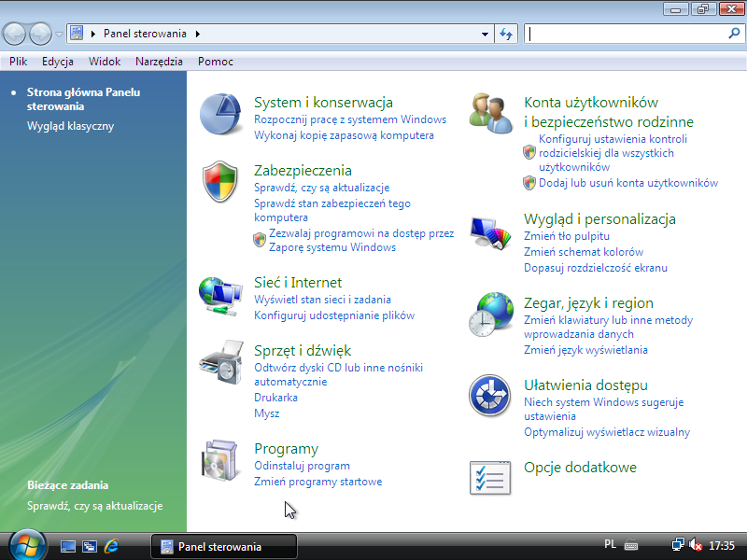Open the Narzędzia menu

click(x=159, y=62)
